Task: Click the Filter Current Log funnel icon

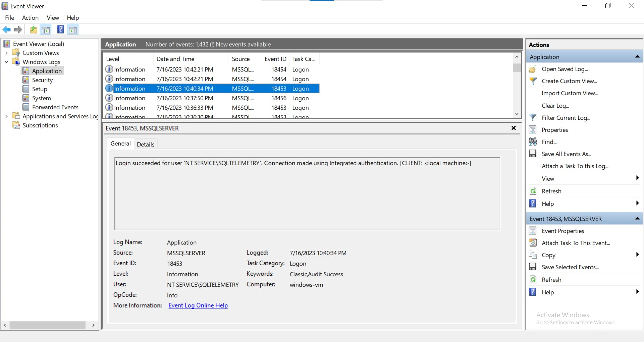Action: click(x=533, y=117)
